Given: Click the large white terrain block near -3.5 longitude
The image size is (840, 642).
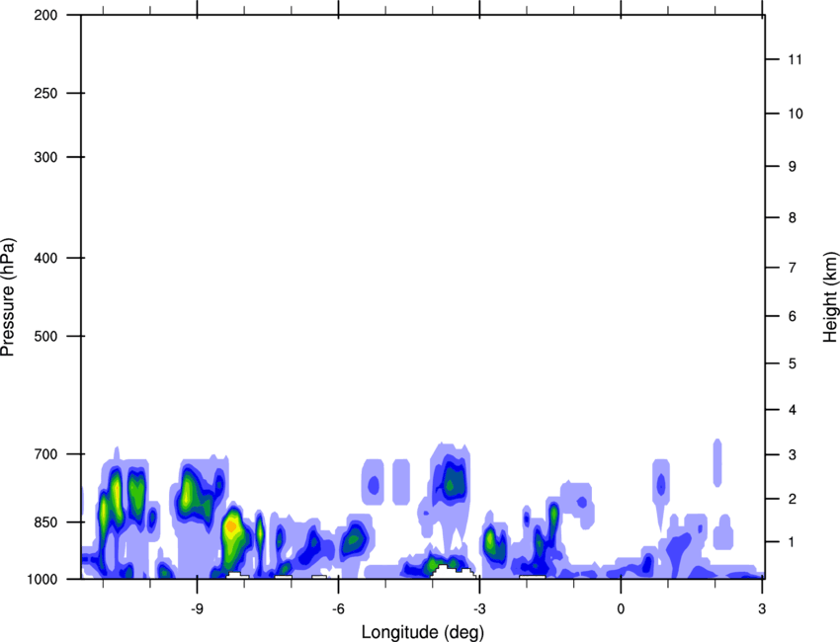Looking at the screenshot, I should (454, 572).
